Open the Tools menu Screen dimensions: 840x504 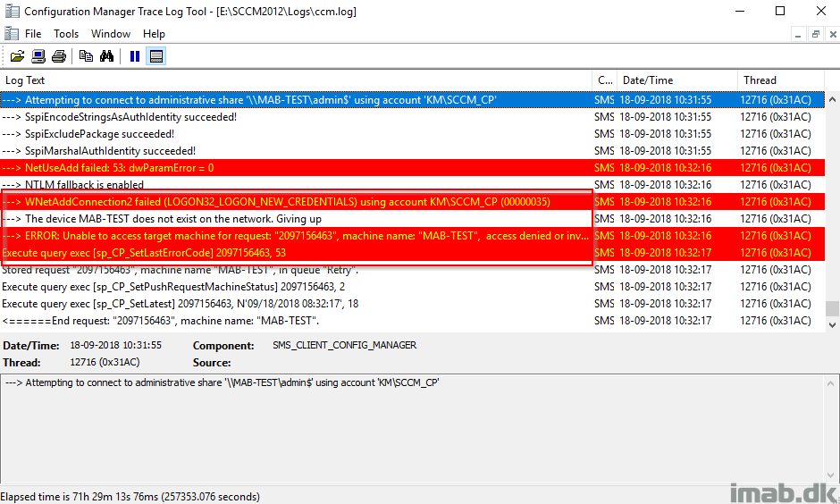[66, 34]
